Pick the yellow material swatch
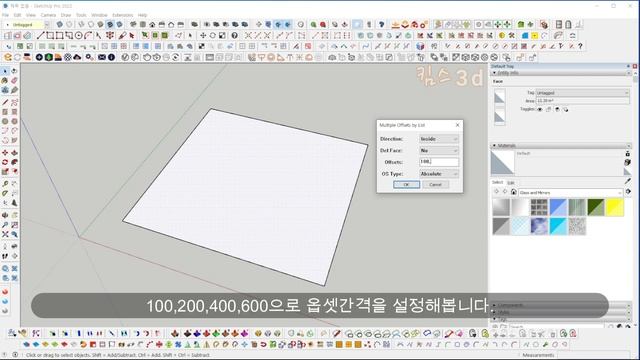640x360 pixels. [x=615, y=207]
